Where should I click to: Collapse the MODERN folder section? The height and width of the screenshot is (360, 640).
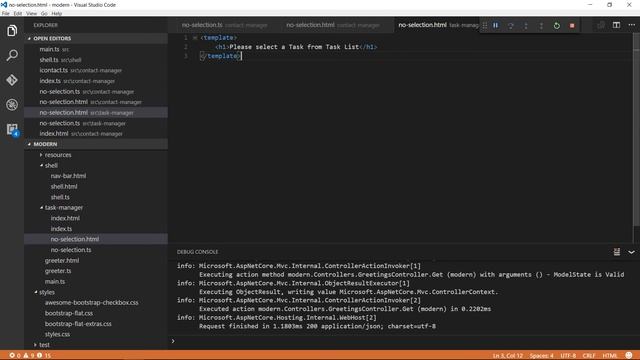pos(96,144)
